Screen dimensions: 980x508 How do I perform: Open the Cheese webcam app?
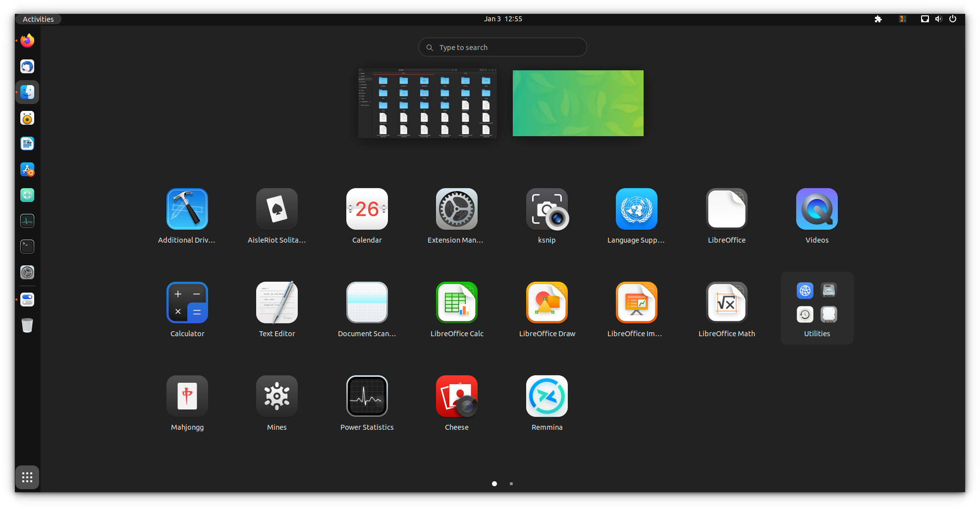pyautogui.click(x=456, y=396)
